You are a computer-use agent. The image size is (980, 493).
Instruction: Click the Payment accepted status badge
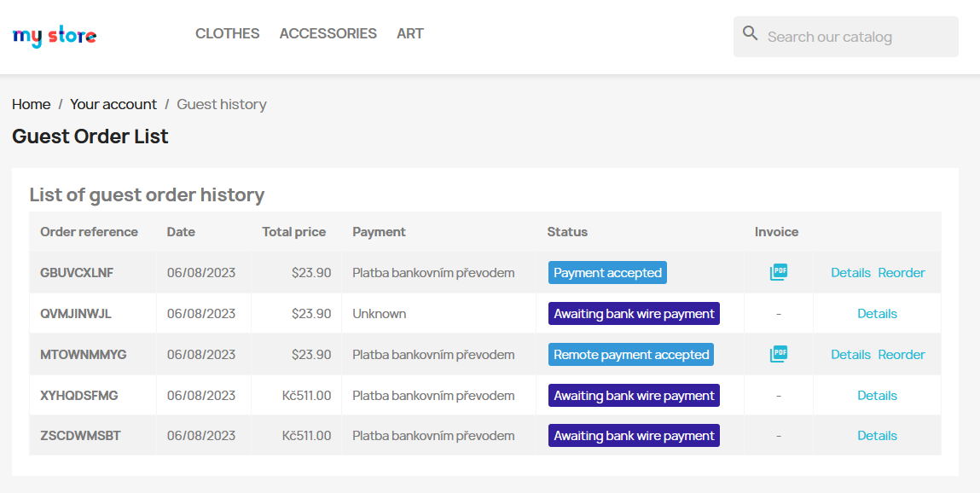coord(607,273)
